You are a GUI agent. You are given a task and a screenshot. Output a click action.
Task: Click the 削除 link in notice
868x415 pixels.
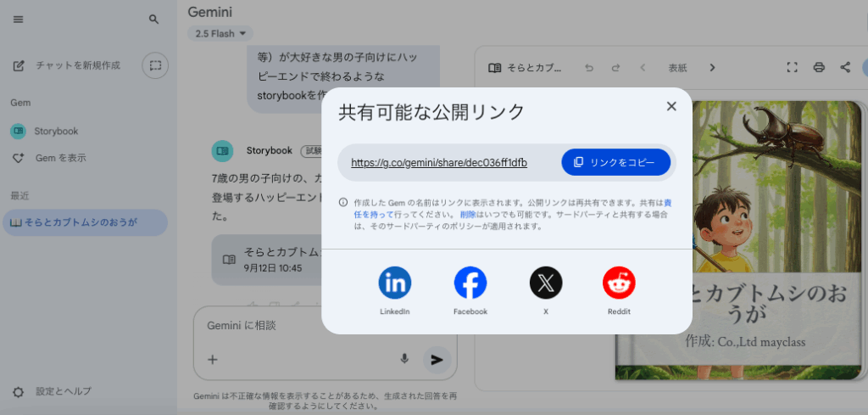(468, 214)
